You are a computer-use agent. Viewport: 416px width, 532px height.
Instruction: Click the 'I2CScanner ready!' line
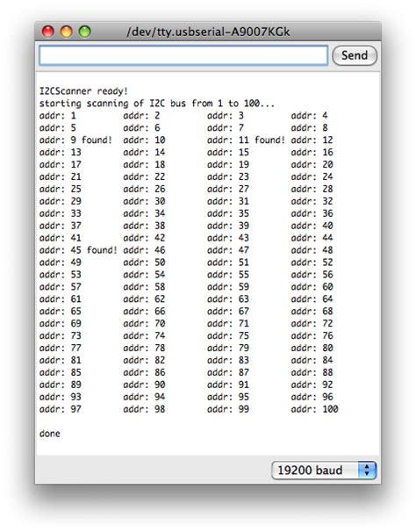83,91
